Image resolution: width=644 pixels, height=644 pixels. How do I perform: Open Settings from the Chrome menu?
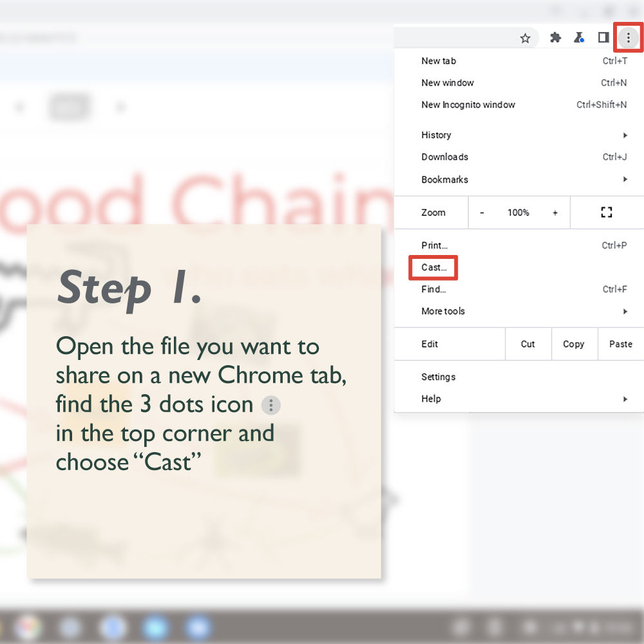518,377
